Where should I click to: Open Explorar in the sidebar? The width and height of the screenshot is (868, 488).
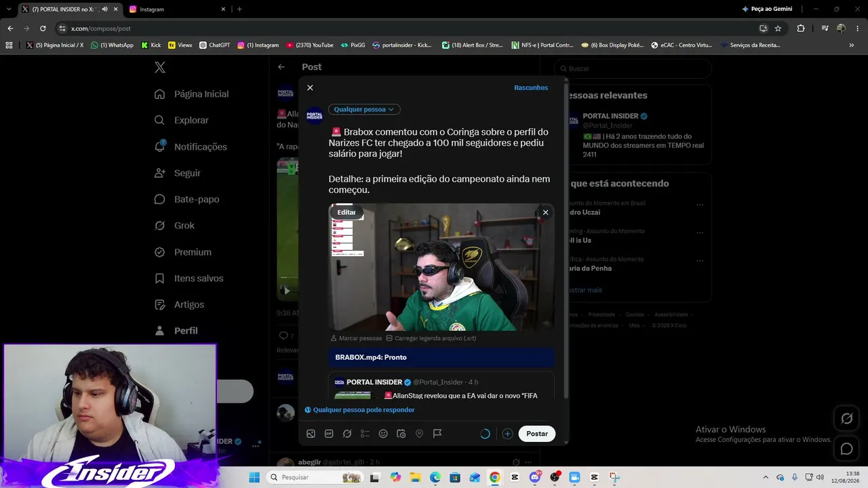181,121
